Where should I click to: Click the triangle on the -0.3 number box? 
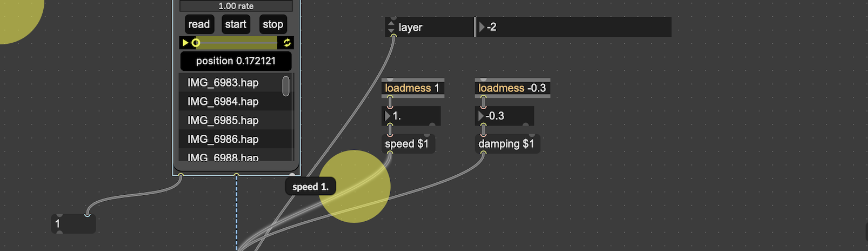[480, 116]
